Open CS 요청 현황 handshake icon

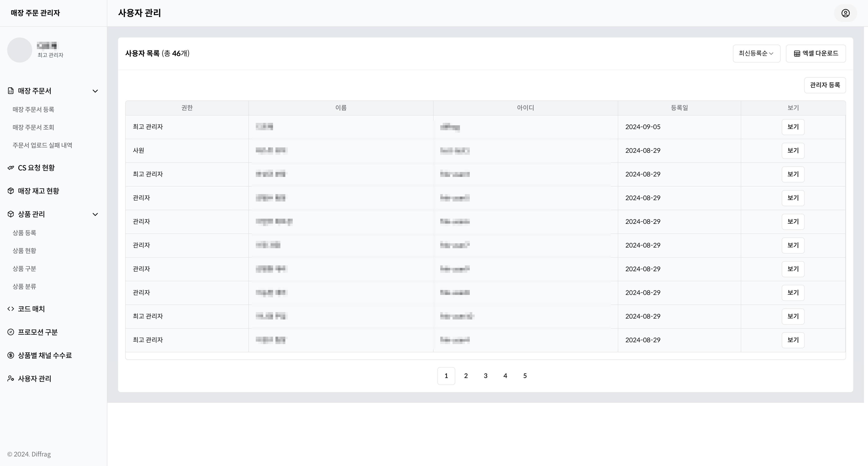coord(11,168)
